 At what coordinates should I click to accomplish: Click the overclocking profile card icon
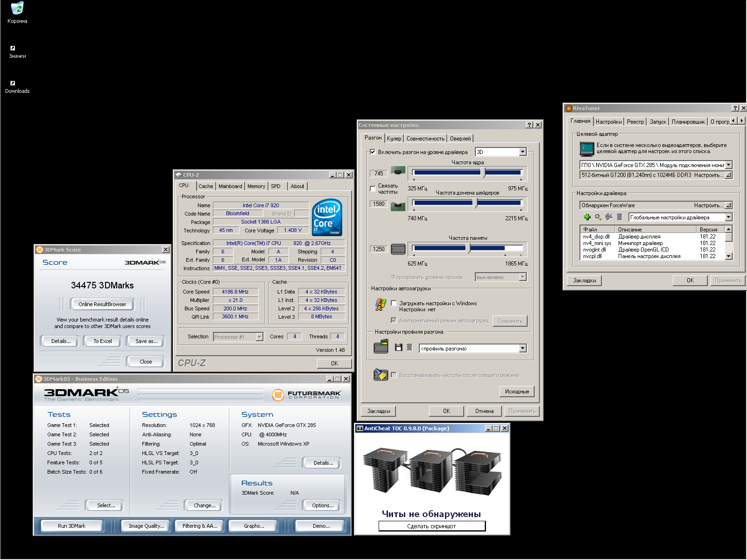pos(381,347)
